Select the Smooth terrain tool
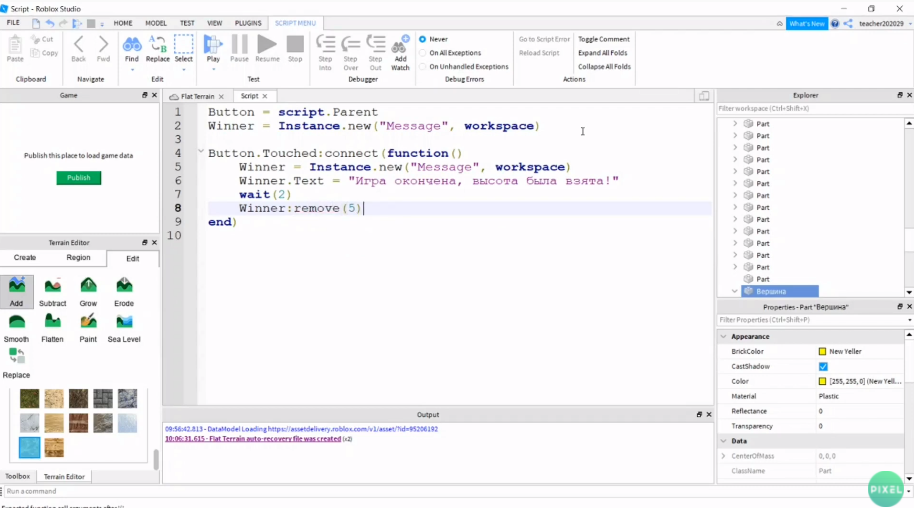 coord(16,328)
